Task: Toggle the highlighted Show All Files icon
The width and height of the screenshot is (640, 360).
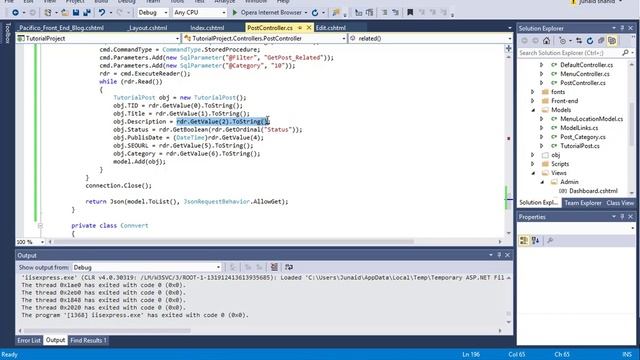Action: point(612,41)
